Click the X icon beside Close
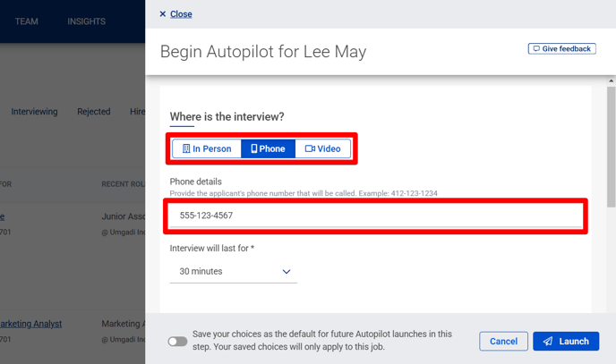 tap(163, 14)
